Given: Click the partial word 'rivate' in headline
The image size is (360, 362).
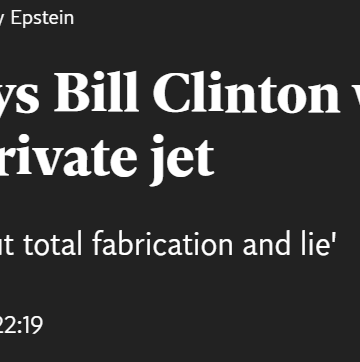Looking at the screenshot, I should pyautogui.click(x=65, y=156).
